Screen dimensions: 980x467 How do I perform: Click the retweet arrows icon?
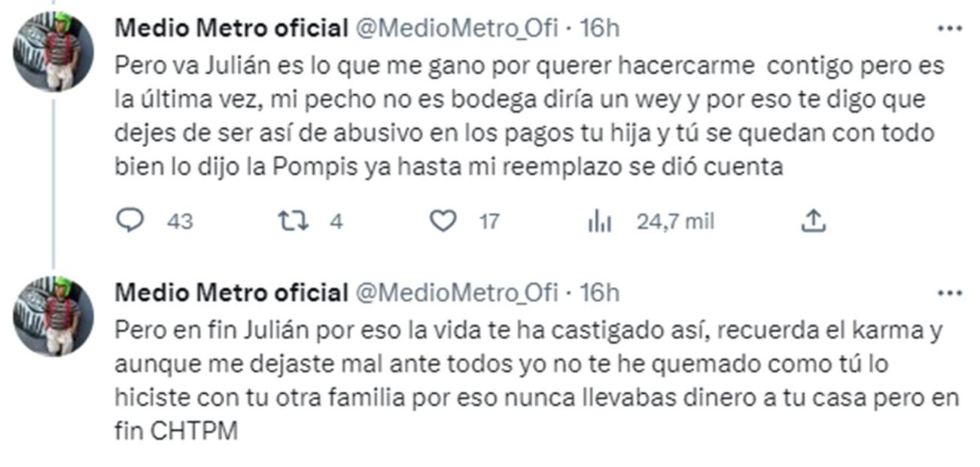pyautogui.click(x=293, y=221)
